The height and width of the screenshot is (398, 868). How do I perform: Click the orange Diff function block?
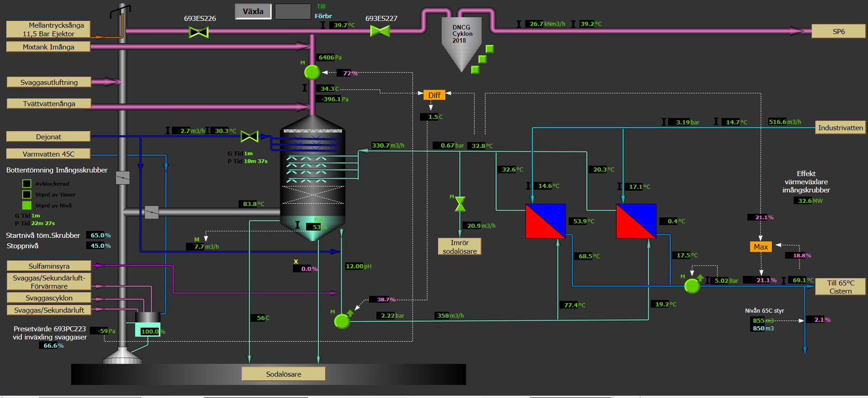tap(434, 95)
